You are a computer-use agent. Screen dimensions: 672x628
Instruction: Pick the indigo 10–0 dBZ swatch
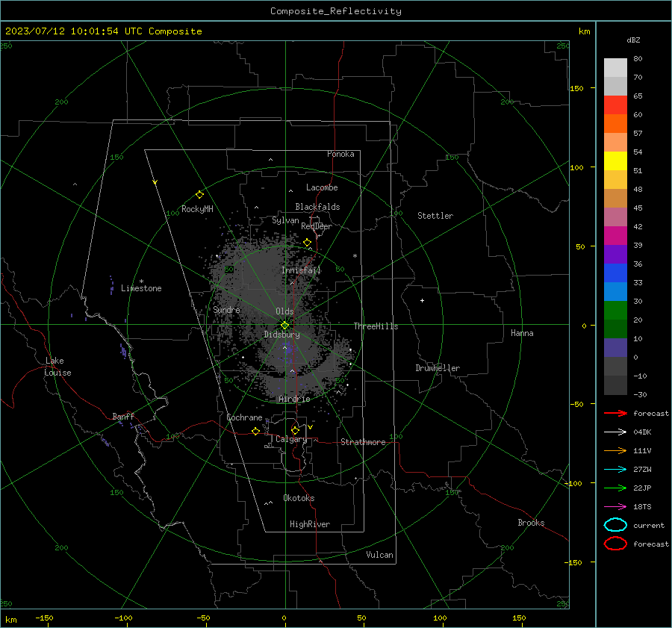[x=615, y=348]
